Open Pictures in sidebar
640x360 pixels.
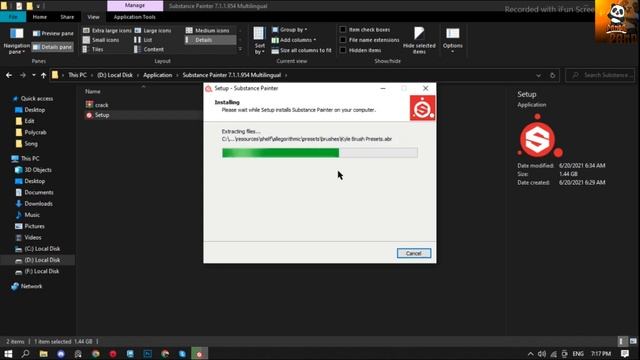click(x=34, y=226)
